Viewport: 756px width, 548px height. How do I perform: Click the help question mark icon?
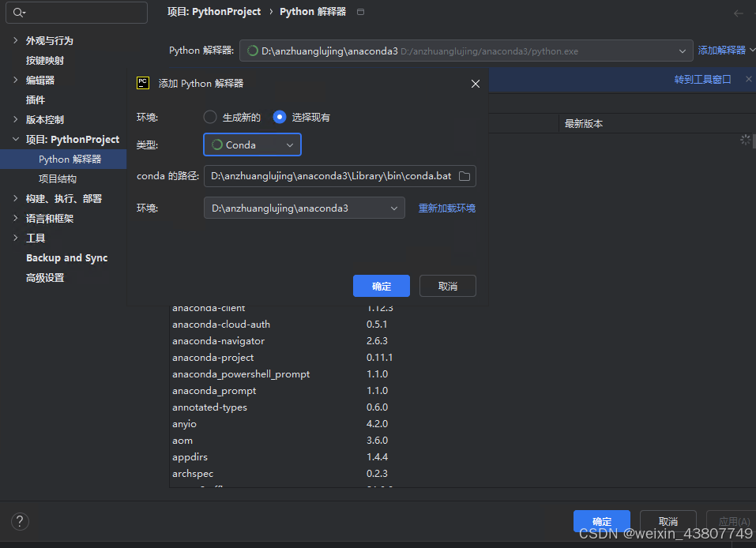pyautogui.click(x=20, y=521)
